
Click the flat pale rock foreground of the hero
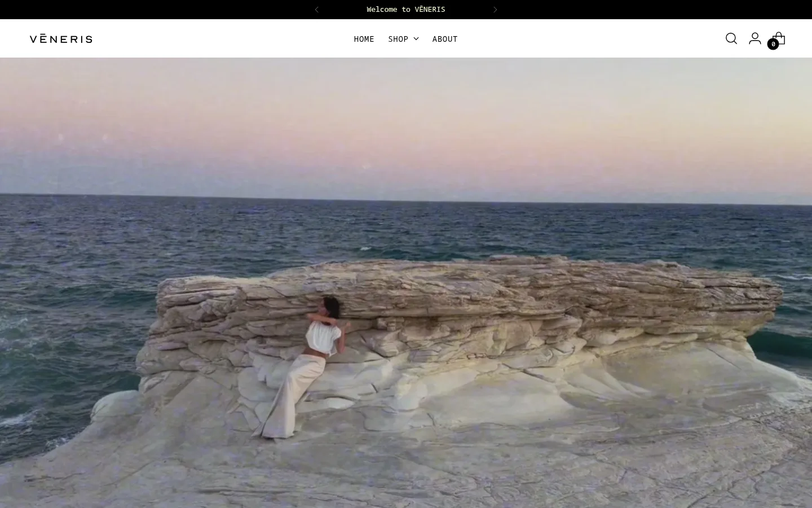[451, 468]
